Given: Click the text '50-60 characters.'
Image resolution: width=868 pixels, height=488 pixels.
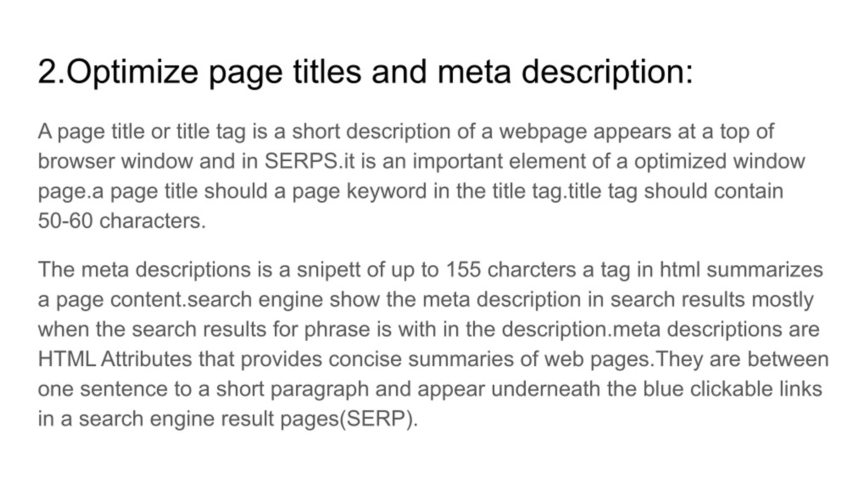Looking at the screenshot, I should point(122,221).
